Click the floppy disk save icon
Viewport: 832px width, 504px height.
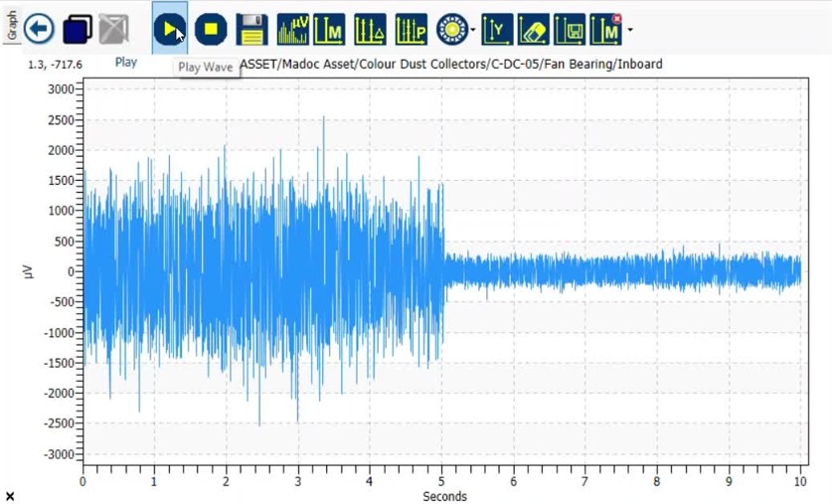[251, 30]
